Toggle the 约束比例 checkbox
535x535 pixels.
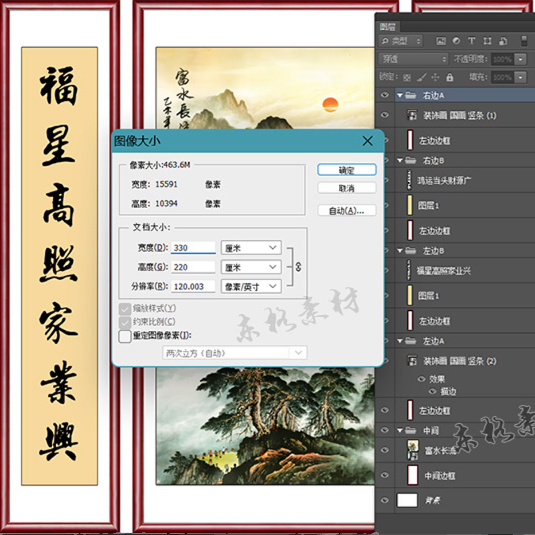click(125, 322)
